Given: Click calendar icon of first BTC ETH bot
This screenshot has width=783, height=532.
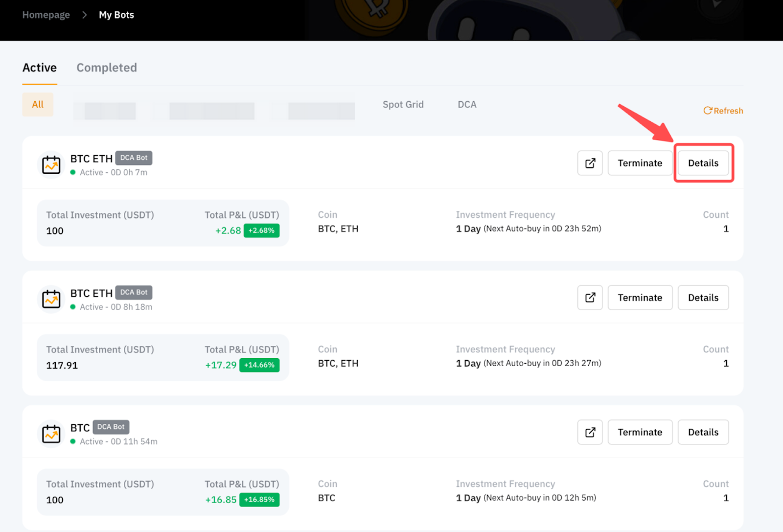Looking at the screenshot, I should pos(51,165).
